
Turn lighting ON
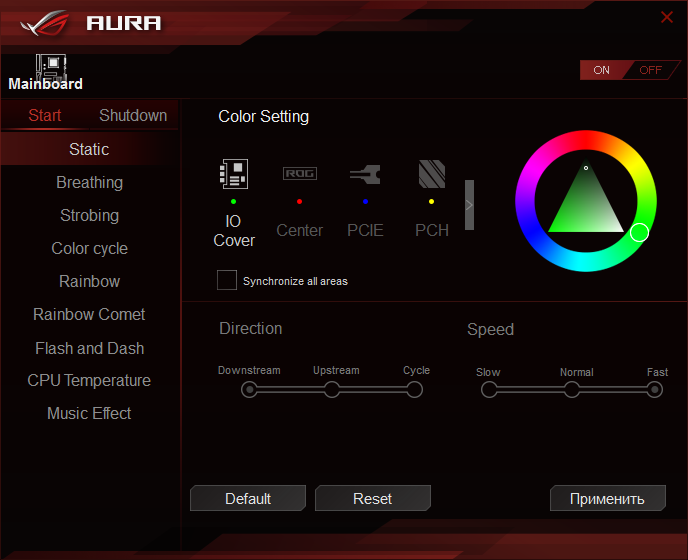(602, 70)
